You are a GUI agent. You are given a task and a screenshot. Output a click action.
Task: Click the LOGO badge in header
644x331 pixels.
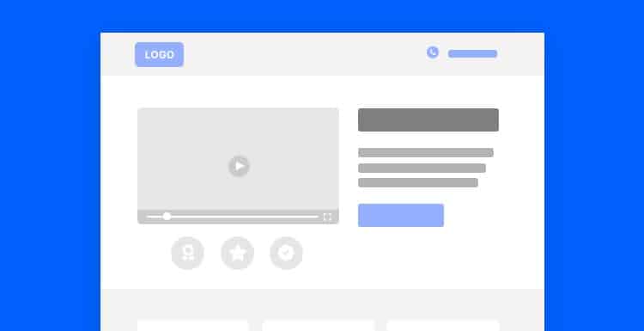click(x=160, y=54)
